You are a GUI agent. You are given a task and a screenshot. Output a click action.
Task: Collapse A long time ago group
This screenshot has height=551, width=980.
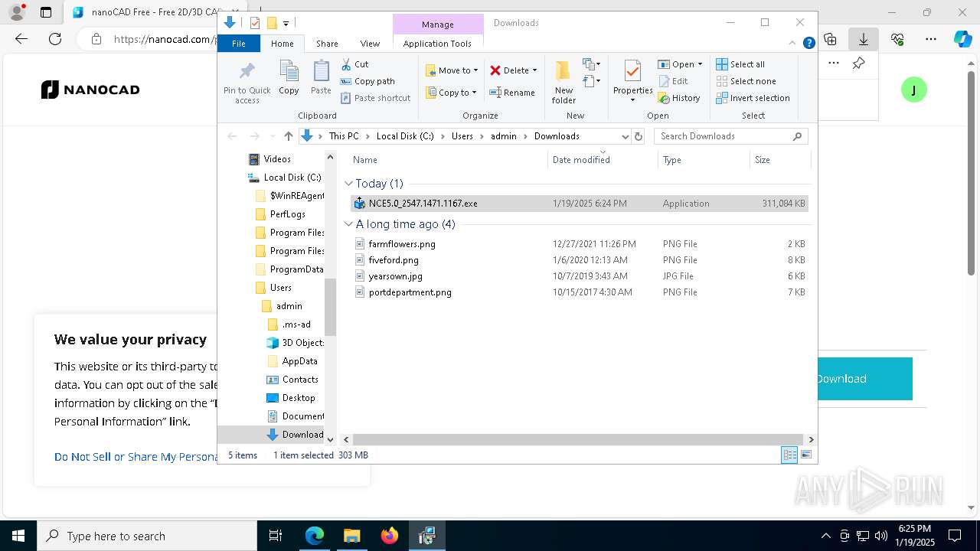point(348,224)
